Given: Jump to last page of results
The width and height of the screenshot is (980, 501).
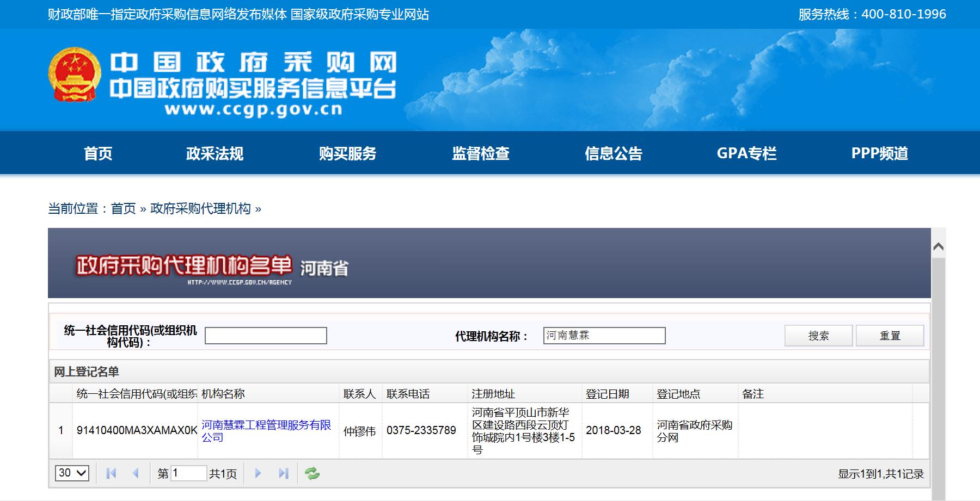Looking at the screenshot, I should [283, 473].
